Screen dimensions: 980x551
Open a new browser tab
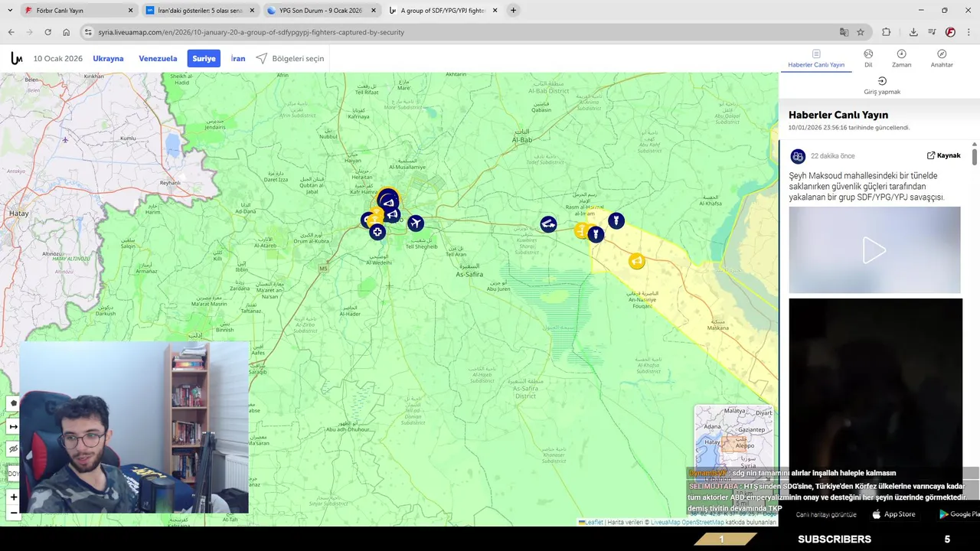513,11
